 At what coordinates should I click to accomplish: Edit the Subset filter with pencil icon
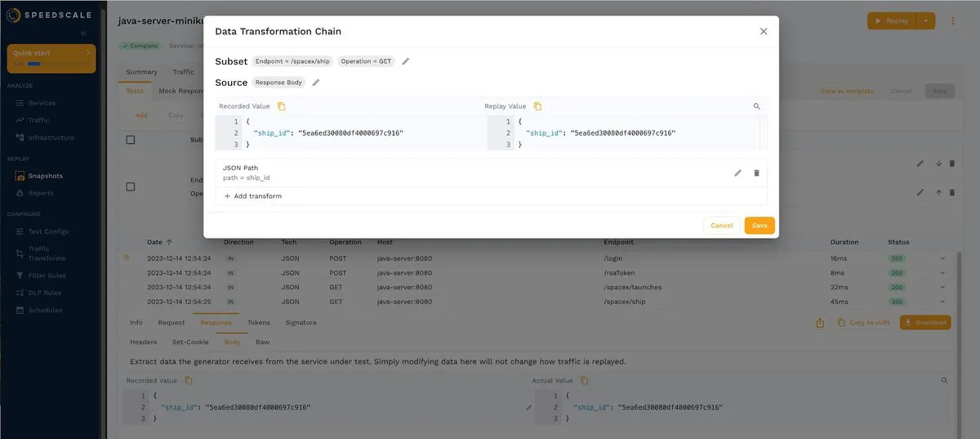point(406,61)
